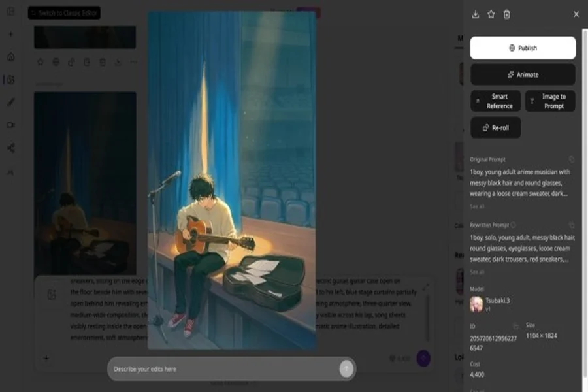Click the purple generate button in the background

pyautogui.click(x=423, y=358)
